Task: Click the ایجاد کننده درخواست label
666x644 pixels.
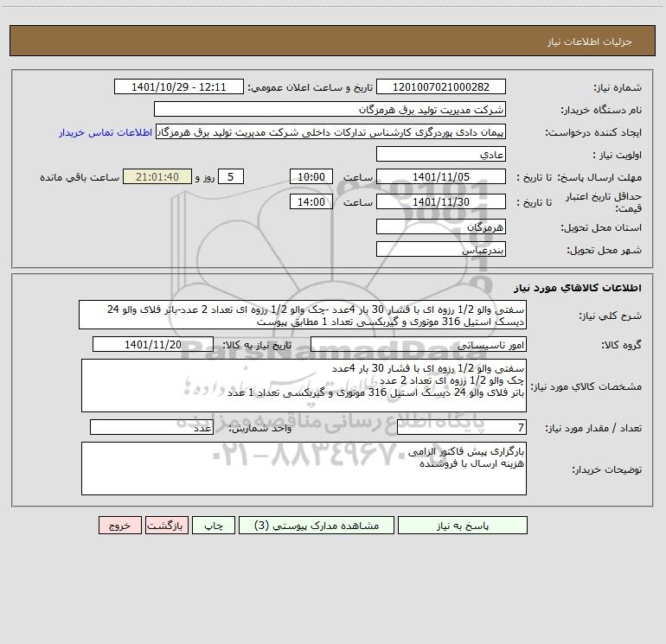Action: (x=593, y=132)
